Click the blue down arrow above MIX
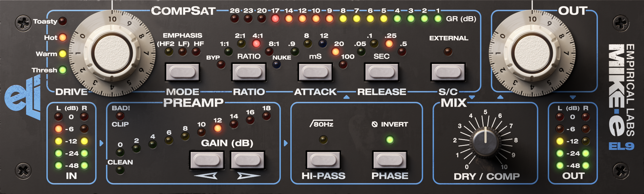This screenshot has width=644, height=194. click(472, 98)
